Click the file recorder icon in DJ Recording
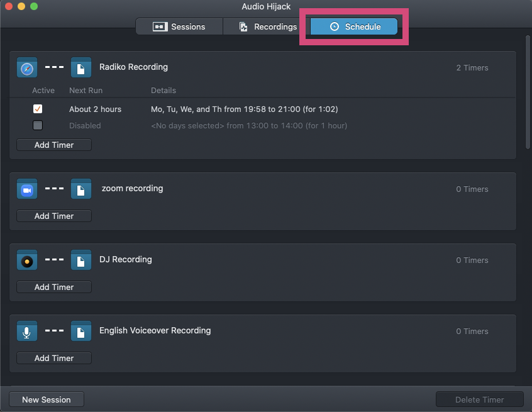This screenshot has height=412, width=532. tap(80, 260)
